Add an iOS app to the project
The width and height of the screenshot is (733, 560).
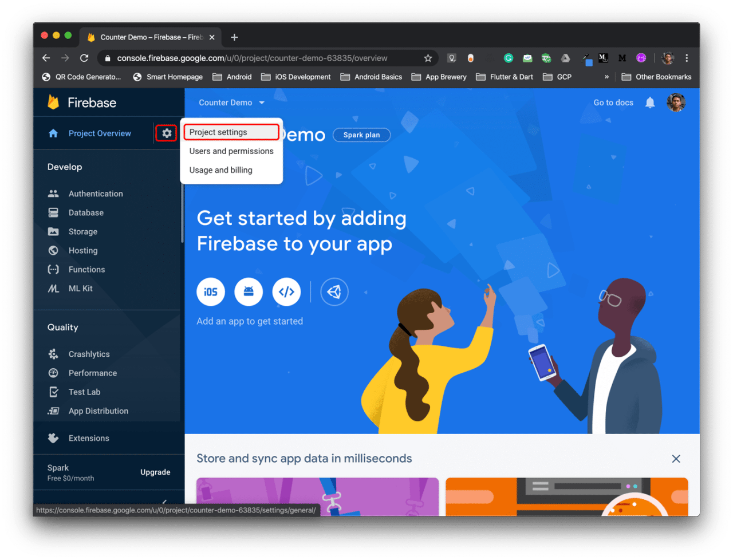(x=211, y=292)
